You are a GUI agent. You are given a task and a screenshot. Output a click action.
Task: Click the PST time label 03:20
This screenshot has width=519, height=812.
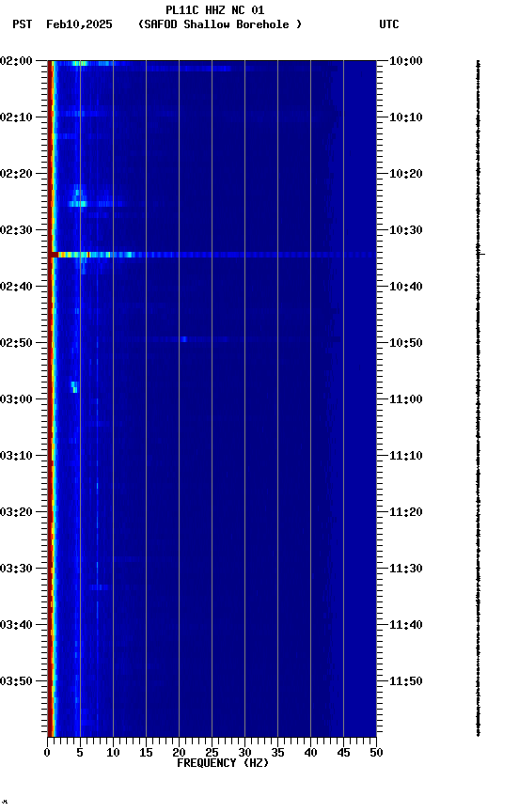(16, 512)
